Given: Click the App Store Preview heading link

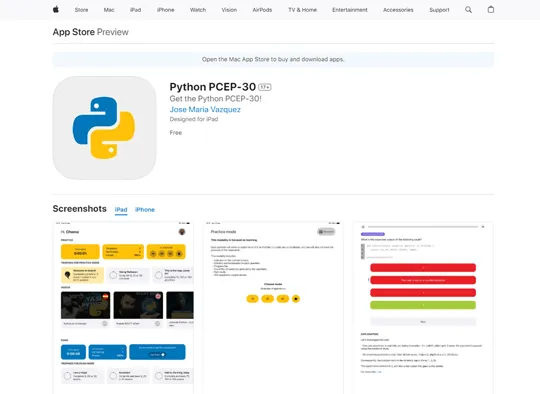Looking at the screenshot, I should coord(91,32).
